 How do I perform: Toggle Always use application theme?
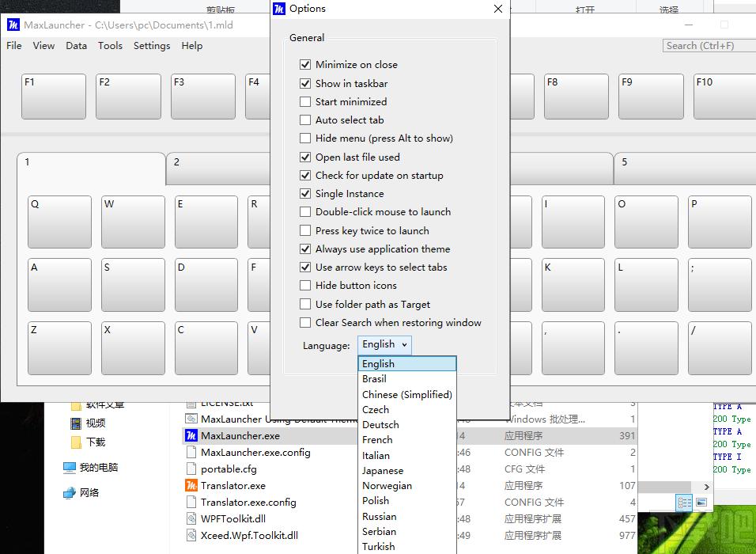pyautogui.click(x=304, y=249)
